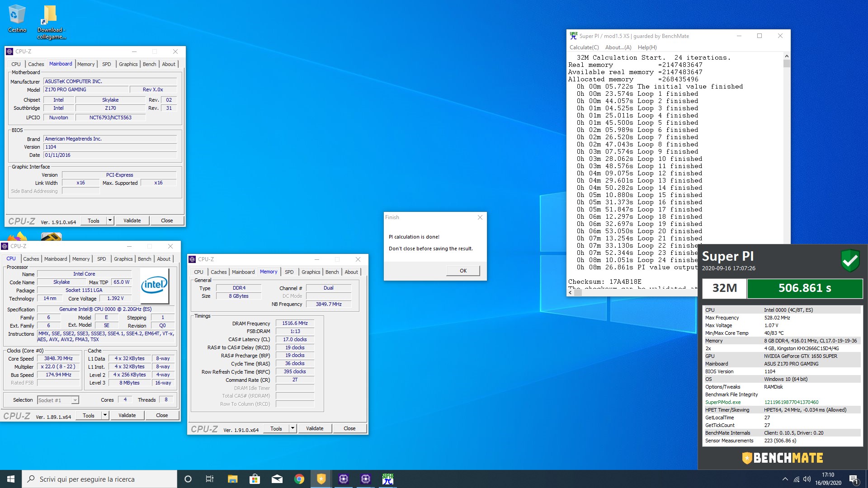The height and width of the screenshot is (488, 868).
Task: Switch to first CPU-Z taskbar icon
Action: click(344, 479)
